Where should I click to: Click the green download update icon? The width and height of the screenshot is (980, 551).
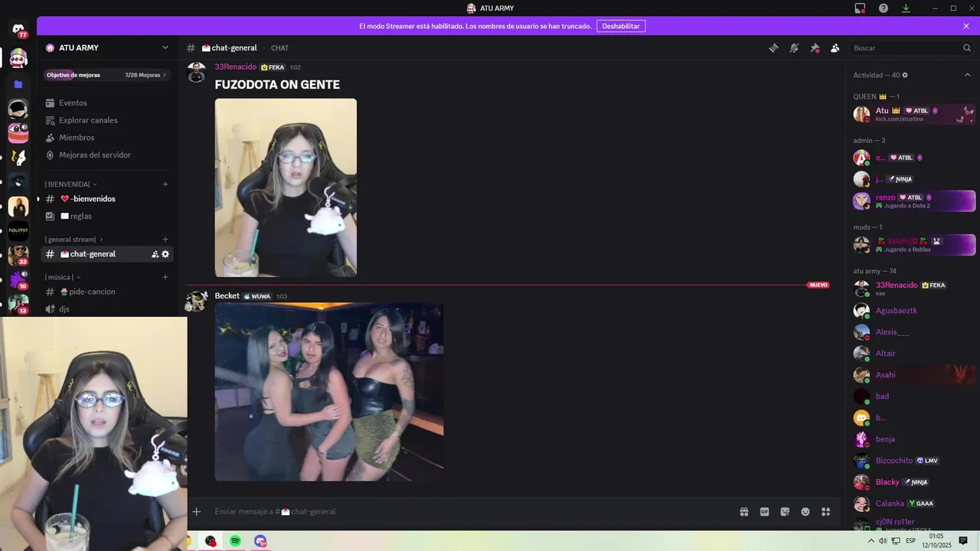(x=906, y=8)
